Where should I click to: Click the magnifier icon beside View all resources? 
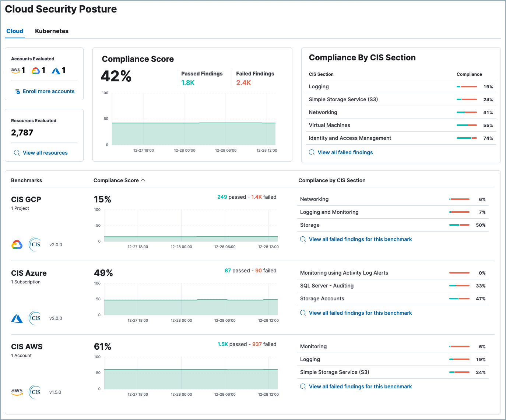click(x=17, y=152)
